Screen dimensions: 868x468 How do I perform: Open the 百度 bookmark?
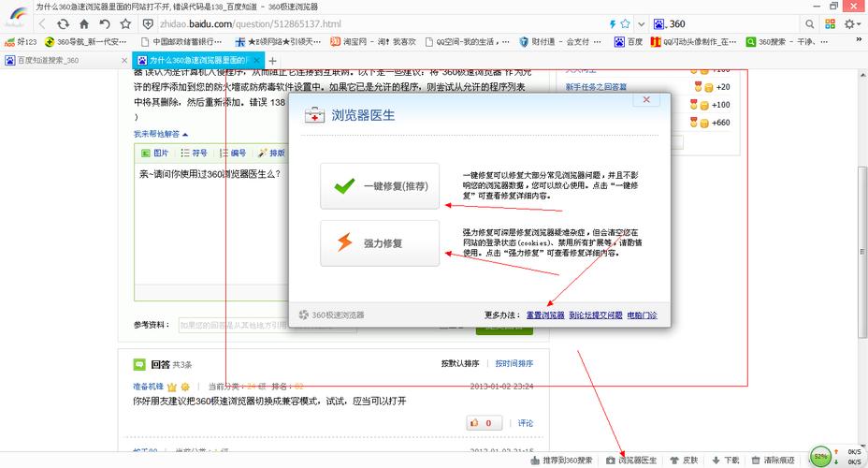tap(628, 41)
